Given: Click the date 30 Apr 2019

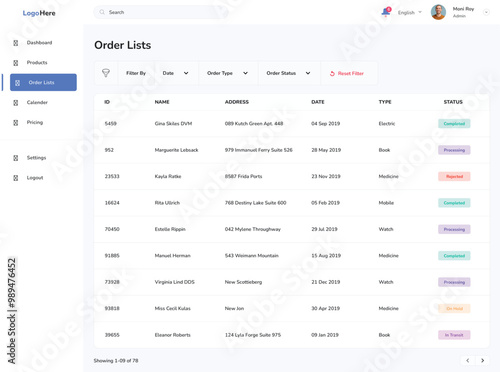Looking at the screenshot, I should [325, 308].
